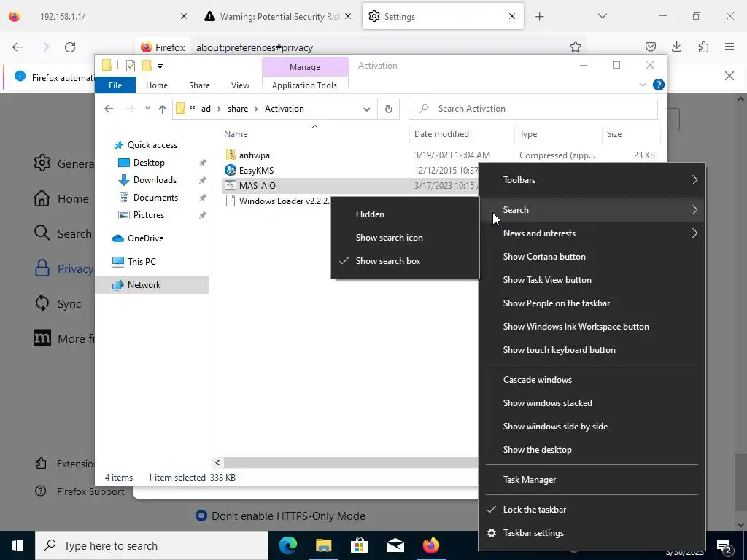
Task: Toggle Show Cortana button
Action: [x=592, y=257]
